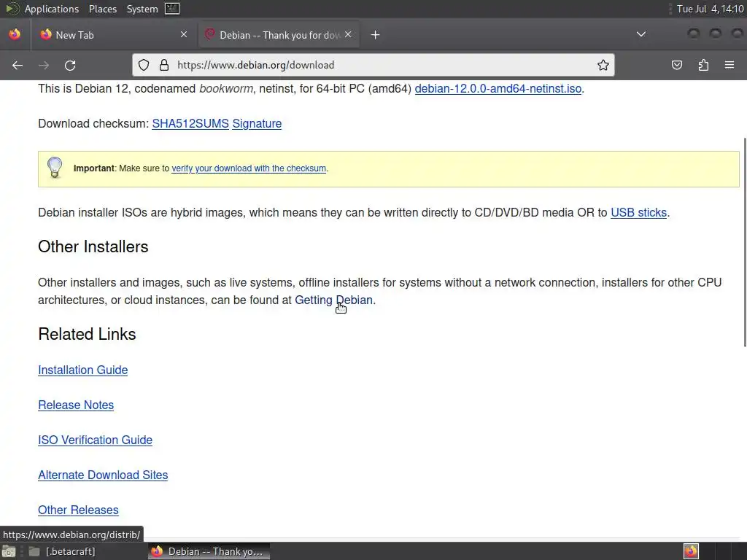Open the Save to Pocket icon
Image resolution: width=747 pixels, height=560 pixels.
[677, 65]
